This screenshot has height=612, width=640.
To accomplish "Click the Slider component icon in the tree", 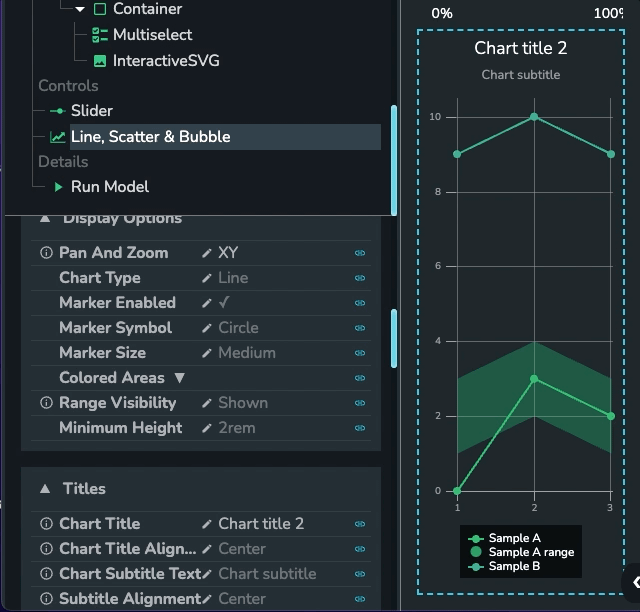I will 58,111.
